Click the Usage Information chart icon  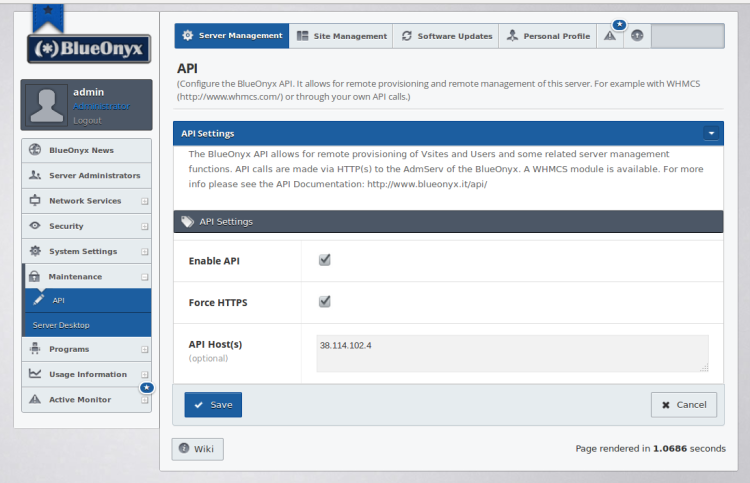pos(35,374)
